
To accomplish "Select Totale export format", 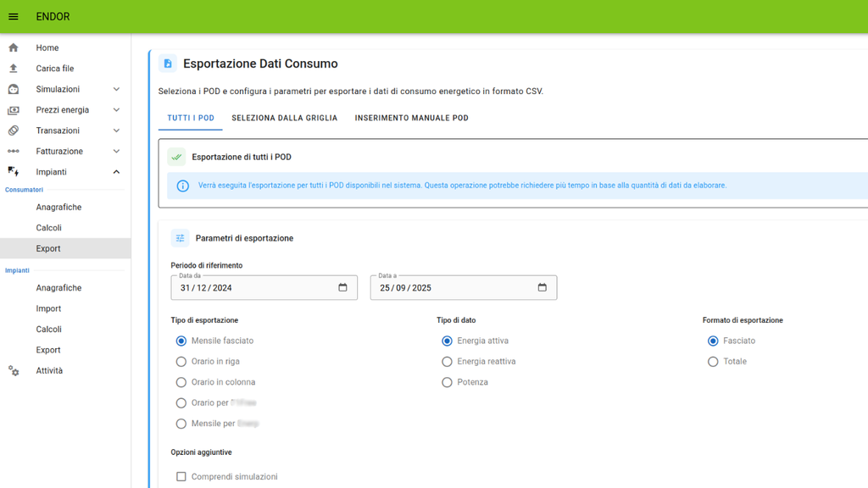I will 713,362.
